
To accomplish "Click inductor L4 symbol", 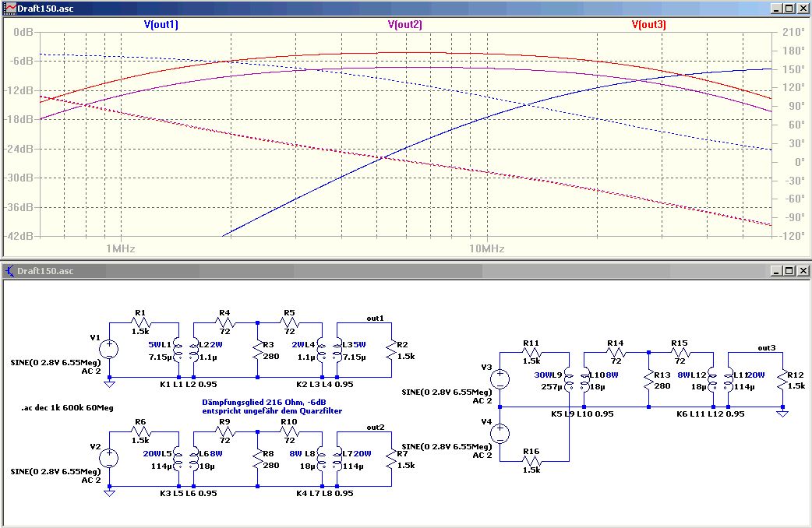I will pyautogui.click(x=322, y=350).
